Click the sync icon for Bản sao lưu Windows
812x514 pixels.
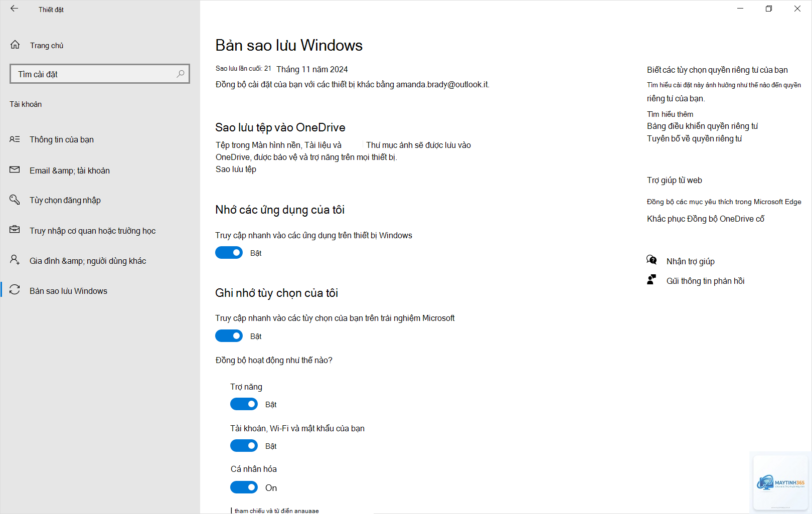pos(15,290)
